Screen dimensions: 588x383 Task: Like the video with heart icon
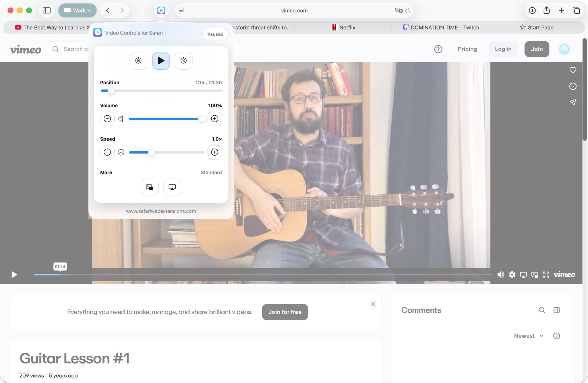point(573,70)
